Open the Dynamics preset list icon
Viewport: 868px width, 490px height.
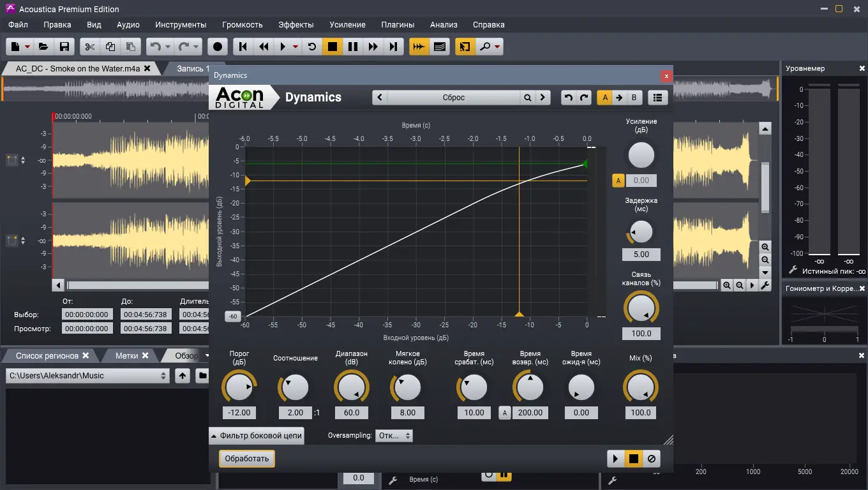[657, 97]
